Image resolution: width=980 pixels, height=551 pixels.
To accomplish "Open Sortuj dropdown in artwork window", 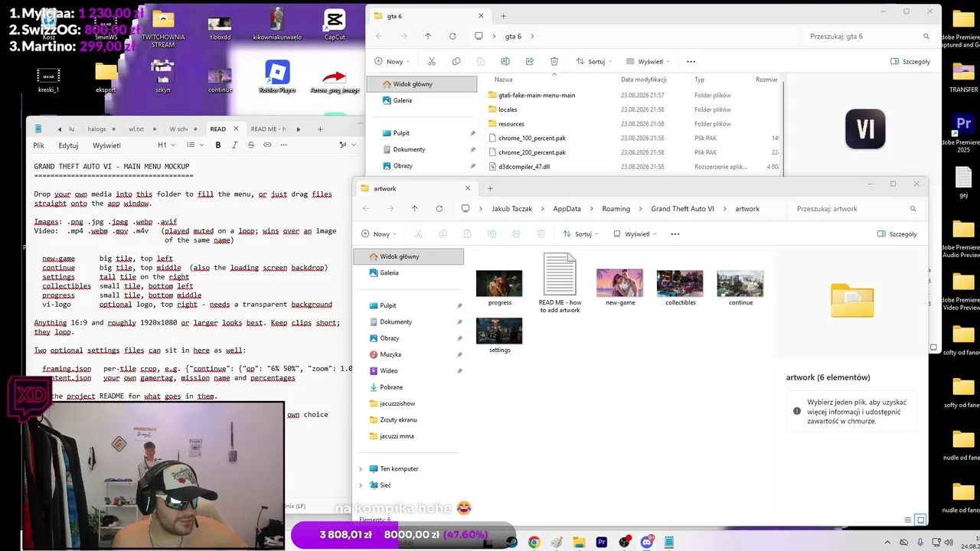I will pyautogui.click(x=580, y=234).
